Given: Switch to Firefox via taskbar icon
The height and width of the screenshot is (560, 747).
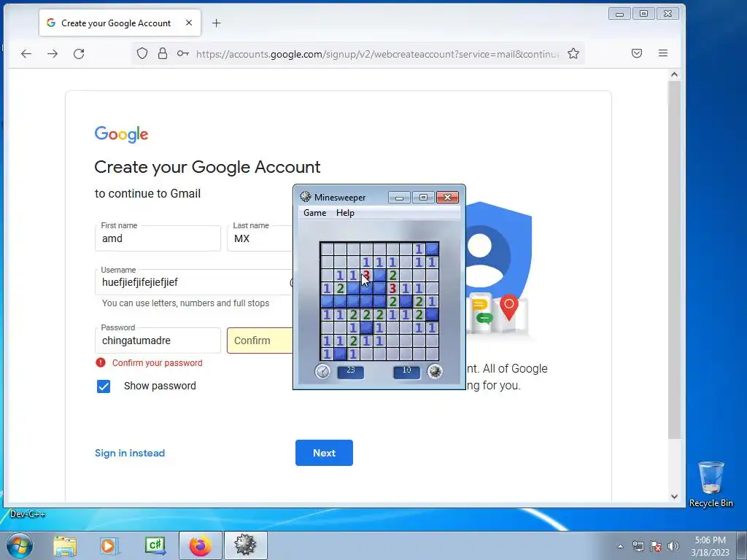Looking at the screenshot, I should [x=200, y=545].
